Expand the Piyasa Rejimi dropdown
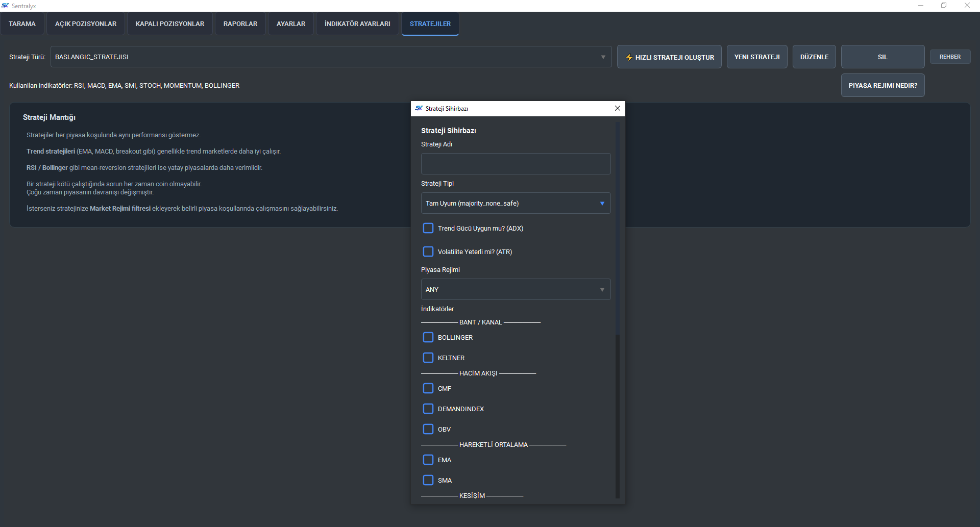Viewport: 980px width, 527px height. 516,289
